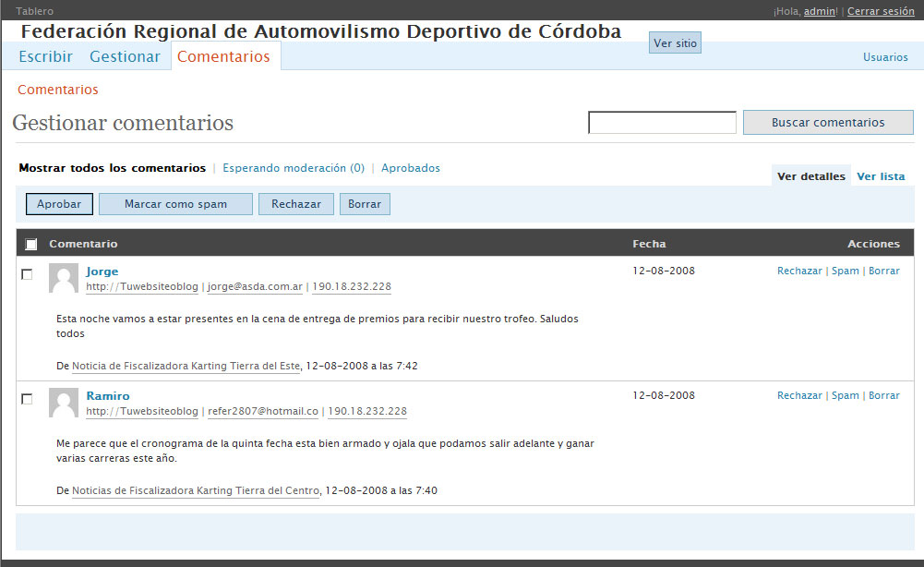This screenshot has width=924, height=567.
Task: Click the Gestionar comentarios heading
Action: [x=123, y=123]
